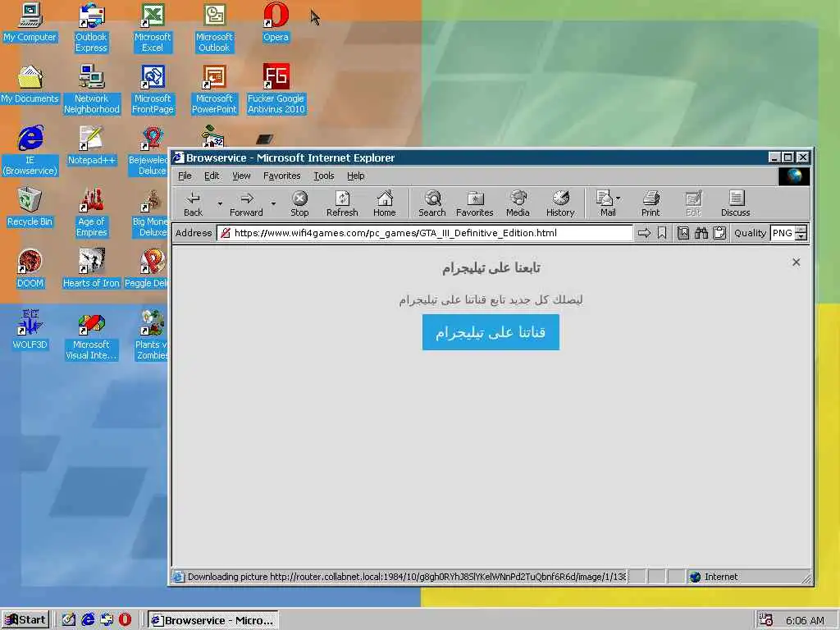Open Back history dropdown arrow
This screenshot has width=840, height=630.
[x=220, y=204]
